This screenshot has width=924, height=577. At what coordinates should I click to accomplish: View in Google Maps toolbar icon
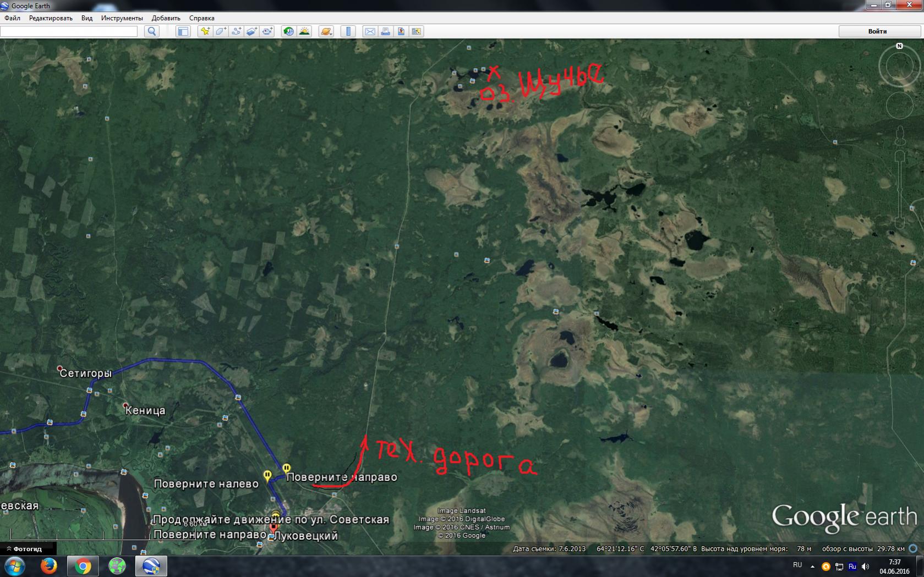coord(416,31)
